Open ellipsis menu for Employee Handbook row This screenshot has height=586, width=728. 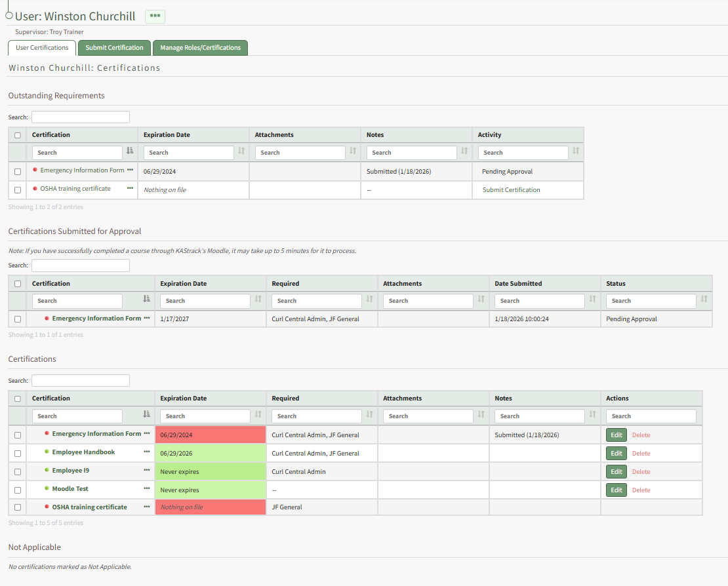[147, 452]
